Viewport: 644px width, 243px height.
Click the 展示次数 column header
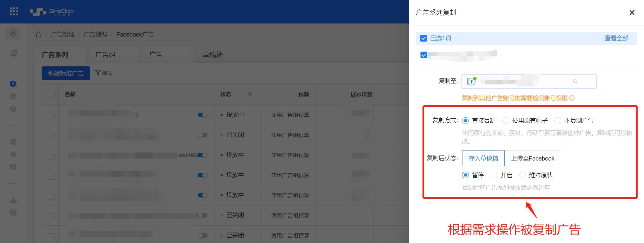tap(362, 95)
